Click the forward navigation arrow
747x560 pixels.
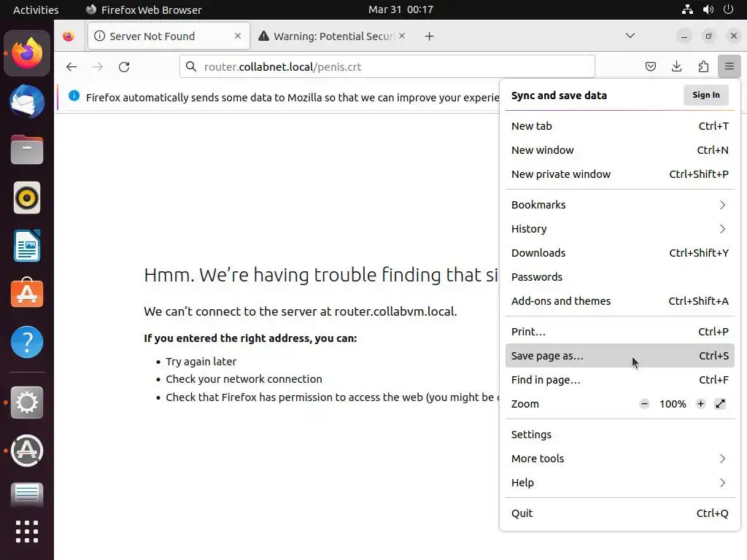click(x=98, y=66)
